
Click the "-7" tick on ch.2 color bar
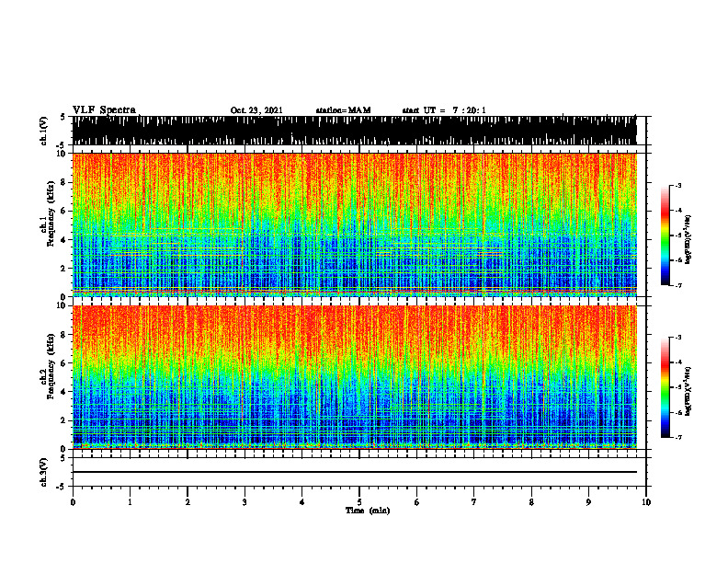[x=678, y=438]
